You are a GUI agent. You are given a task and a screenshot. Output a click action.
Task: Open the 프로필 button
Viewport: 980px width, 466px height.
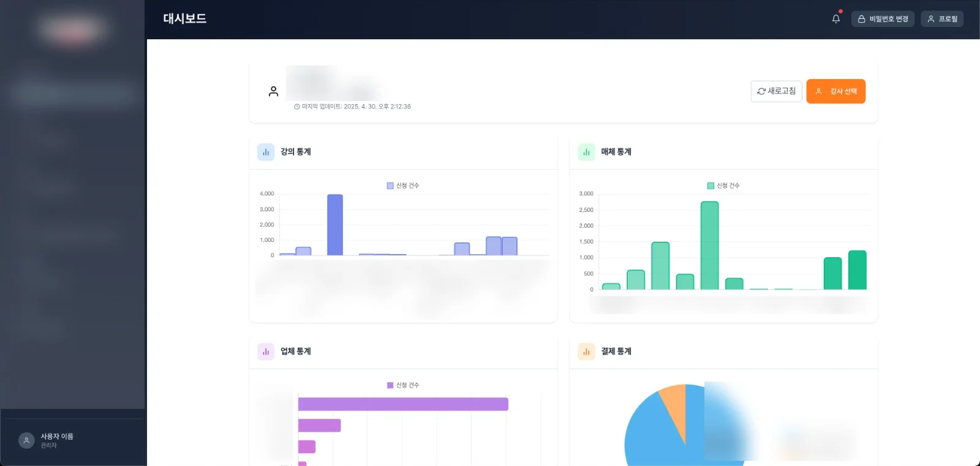[942, 19]
